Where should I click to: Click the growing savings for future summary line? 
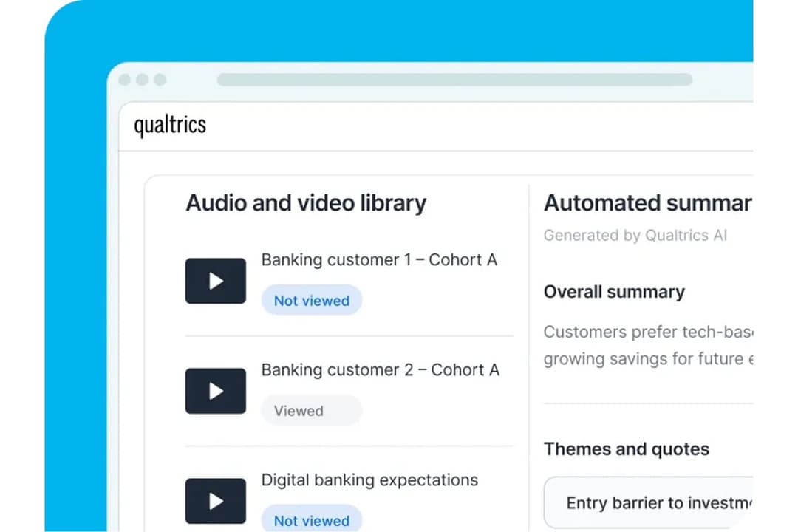pos(649,359)
